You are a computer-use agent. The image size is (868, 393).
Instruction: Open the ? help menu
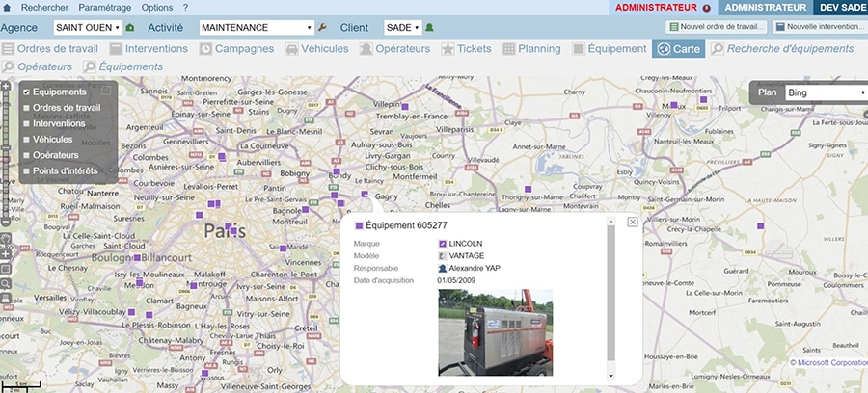(185, 8)
